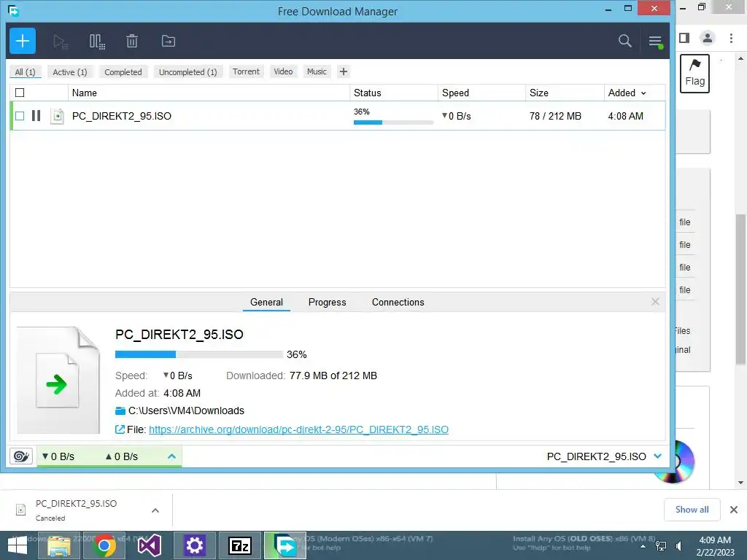Expand the speed limit chevron in status bar
This screenshot has width=747, height=560.
[x=171, y=456]
